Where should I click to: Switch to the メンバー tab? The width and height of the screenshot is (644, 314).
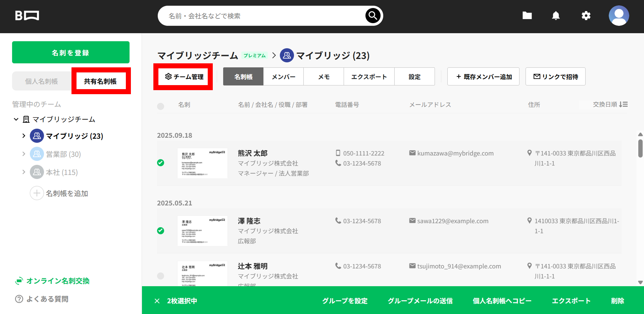(x=284, y=76)
